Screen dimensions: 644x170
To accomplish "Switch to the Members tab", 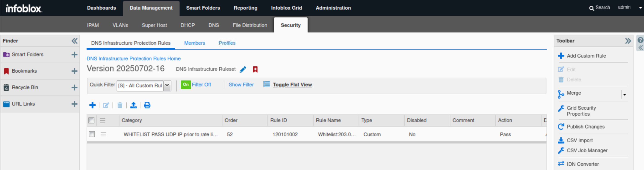I will [195, 43].
